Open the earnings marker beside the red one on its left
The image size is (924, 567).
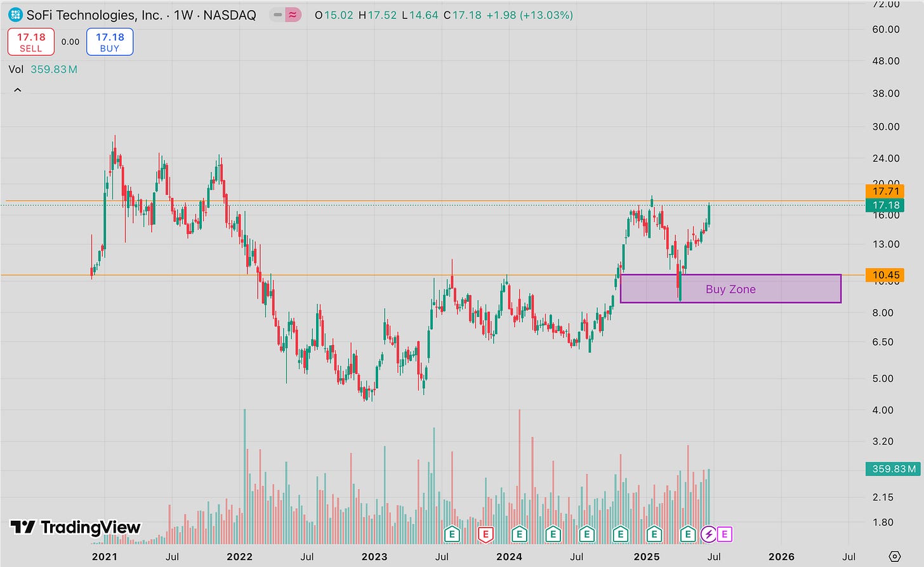(x=452, y=534)
